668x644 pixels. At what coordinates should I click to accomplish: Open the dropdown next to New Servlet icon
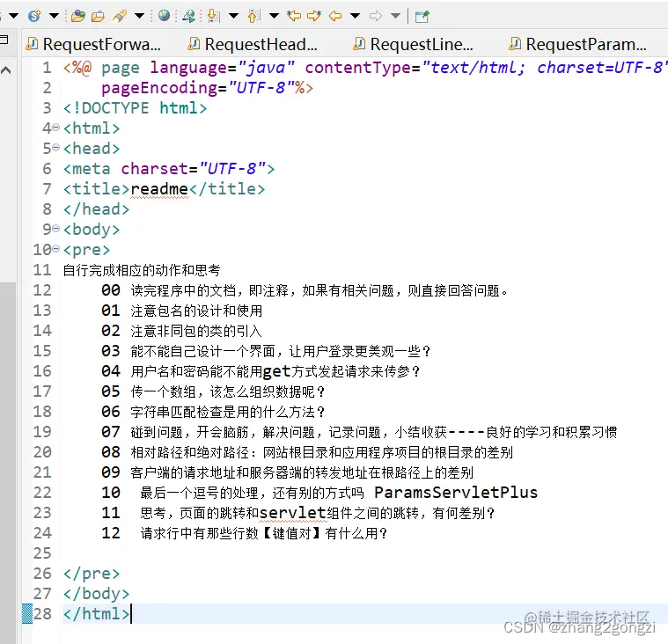pyautogui.click(x=54, y=16)
